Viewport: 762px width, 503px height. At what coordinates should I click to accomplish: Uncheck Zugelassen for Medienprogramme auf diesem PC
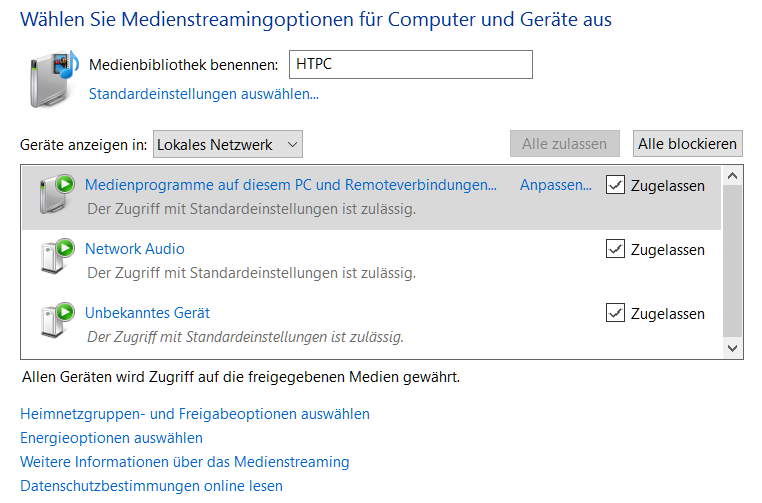pyautogui.click(x=615, y=185)
